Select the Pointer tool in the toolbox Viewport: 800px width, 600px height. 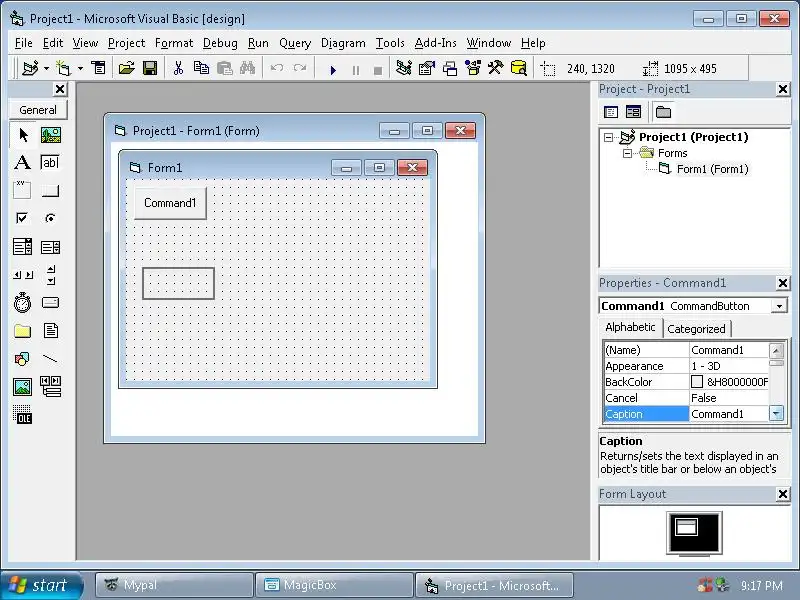(22, 135)
